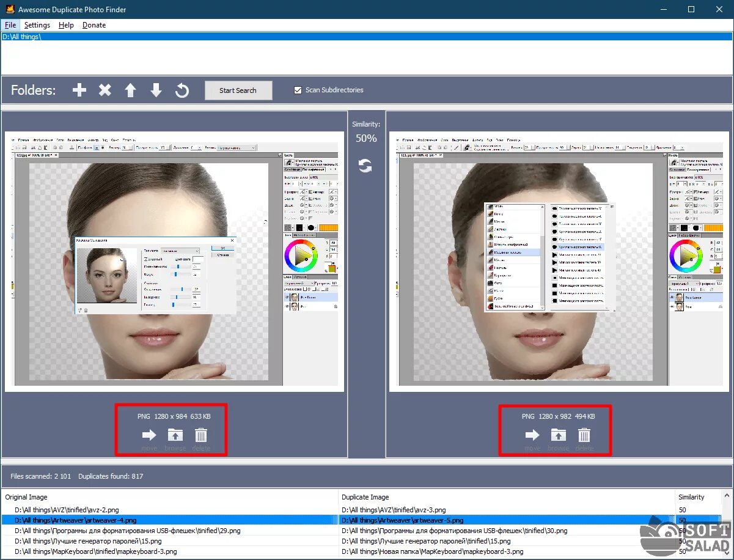Click the avz-3.png duplicate image cell
Viewport: 734px width, 560px height.
pos(507,510)
